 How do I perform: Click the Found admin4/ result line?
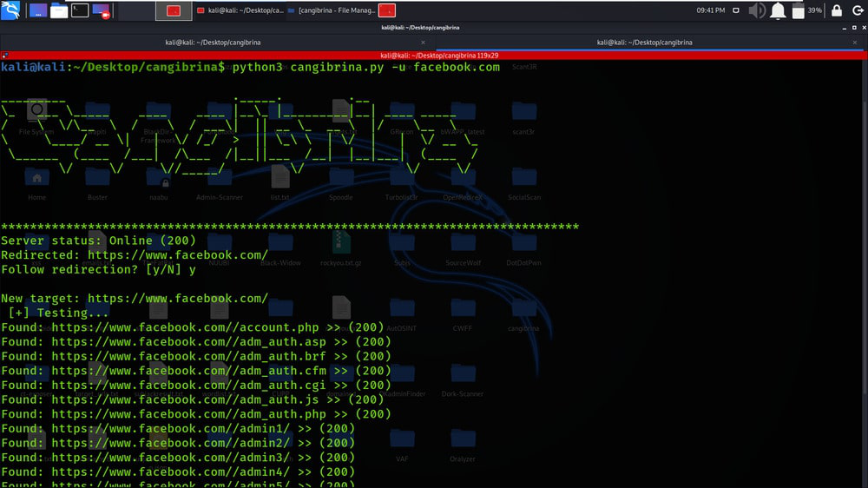pyautogui.click(x=178, y=472)
